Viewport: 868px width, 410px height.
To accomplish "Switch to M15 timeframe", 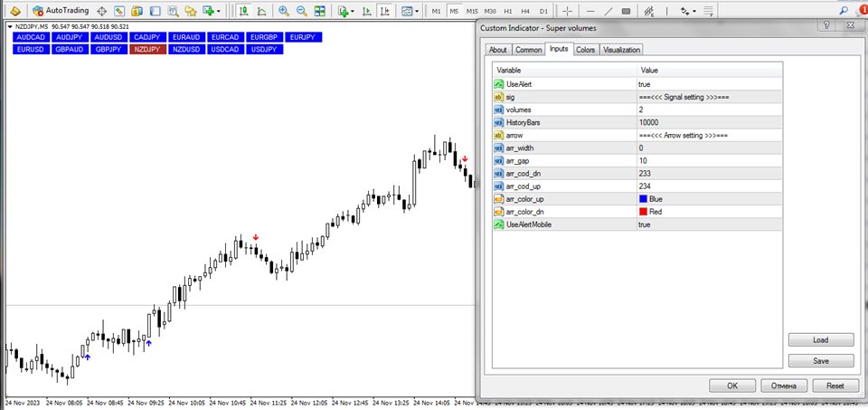I will pyautogui.click(x=472, y=11).
